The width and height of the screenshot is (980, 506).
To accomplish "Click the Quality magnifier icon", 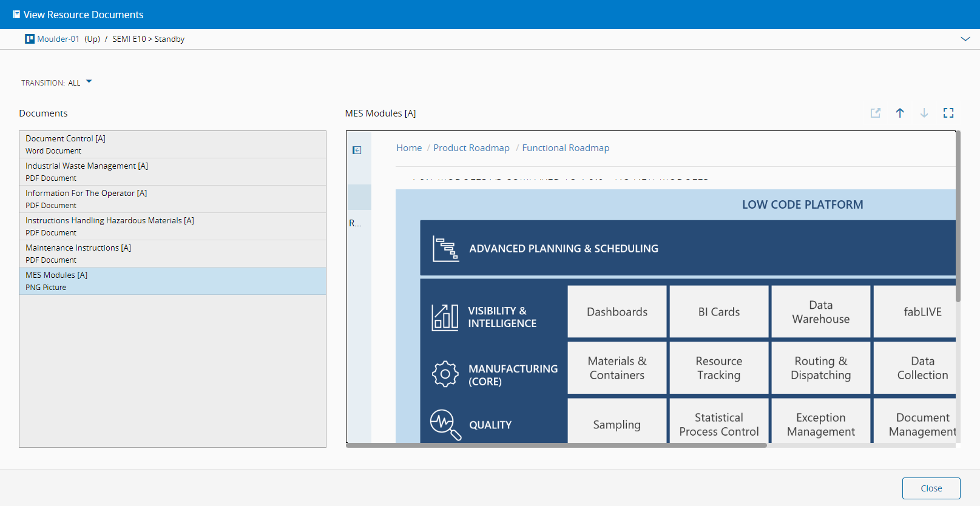I will [445, 424].
